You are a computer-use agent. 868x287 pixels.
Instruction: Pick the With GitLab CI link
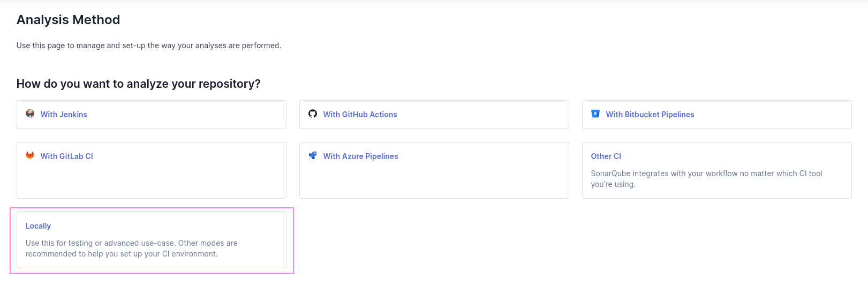coord(67,156)
